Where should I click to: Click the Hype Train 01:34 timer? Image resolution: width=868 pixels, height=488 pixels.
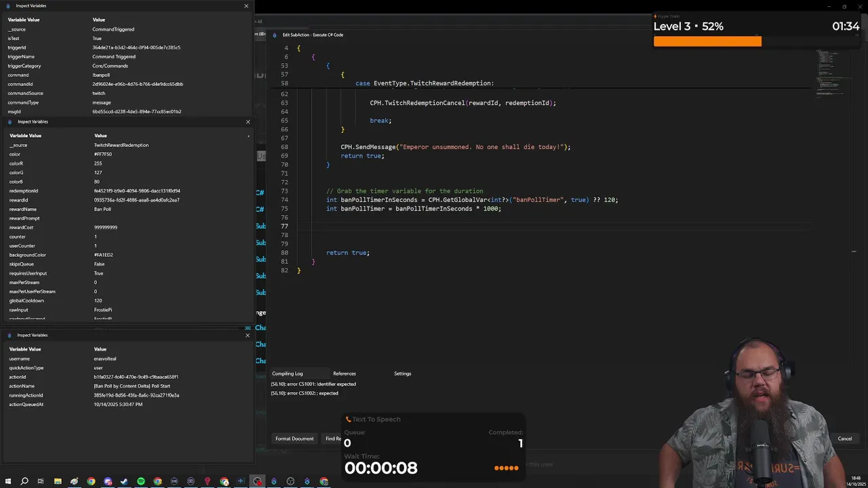coord(846,26)
